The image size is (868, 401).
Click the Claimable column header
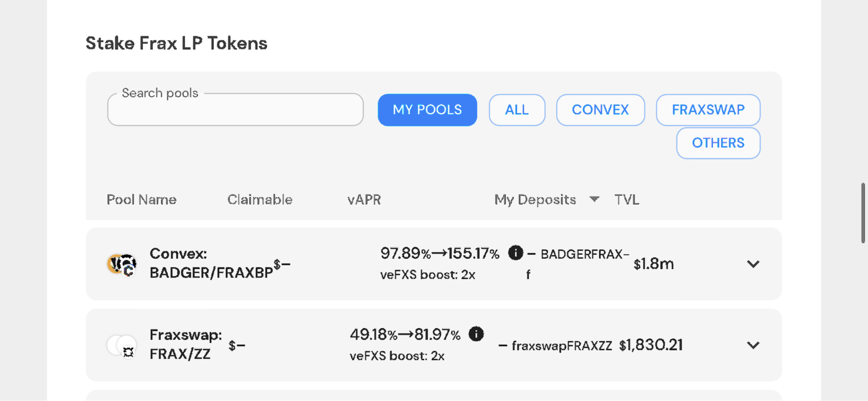[259, 199]
